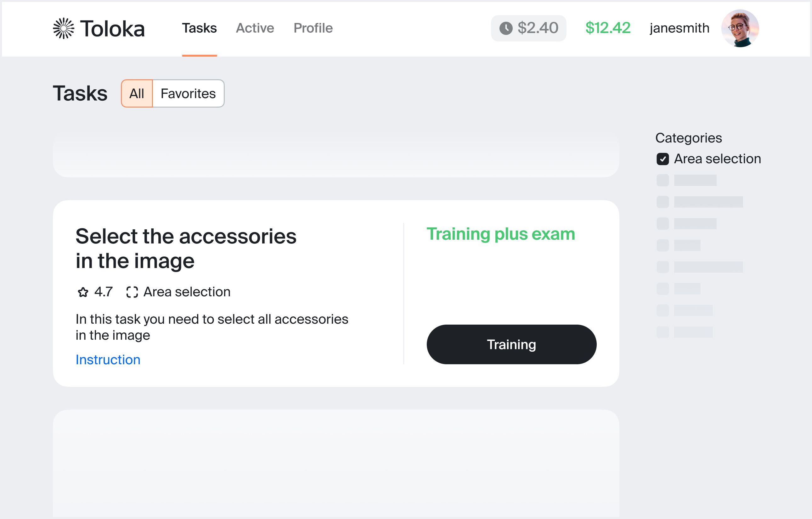Start the Training for the accessories task
This screenshot has width=812, height=519.
point(511,344)
